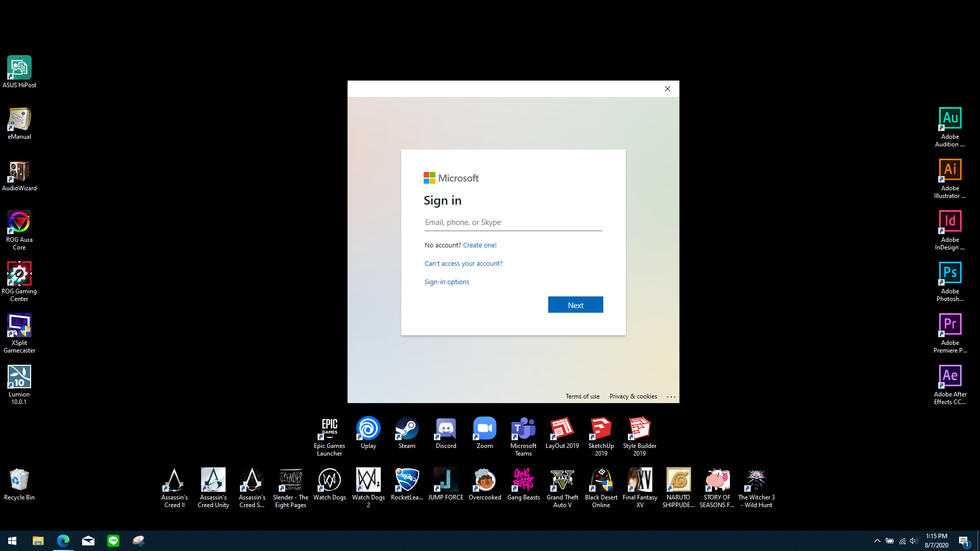Open Adobe Illustrator icon
Image resolution: width=980 pixels, height=551 pixels.
[x=950, y=178]
